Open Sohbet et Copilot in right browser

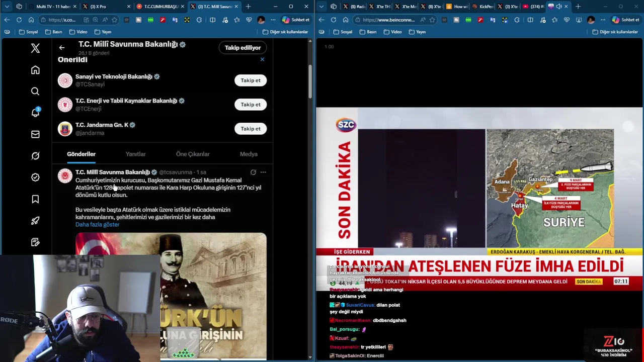tap(625, 20)
